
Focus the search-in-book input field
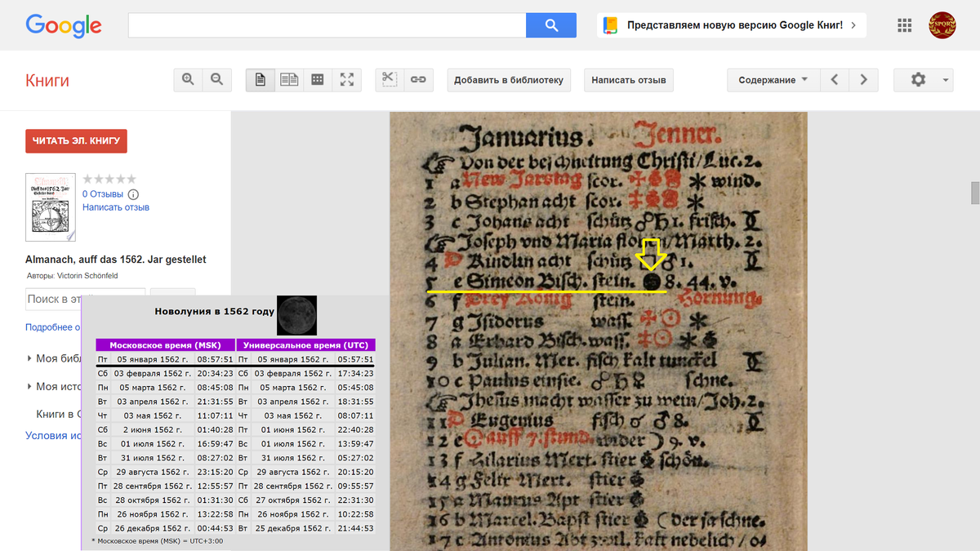pos(85,300)
